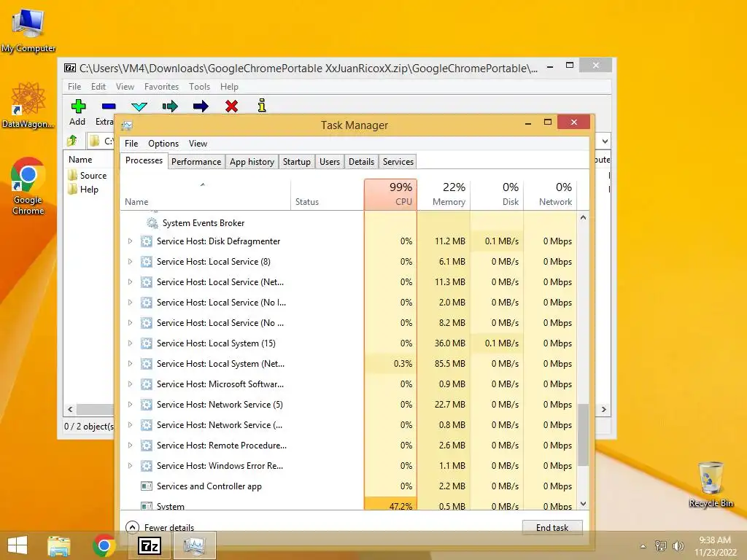Switch to the Startup tab
The height and width of the screenshot is (560, 747).
pyautogui.click(x=297, y=162)
